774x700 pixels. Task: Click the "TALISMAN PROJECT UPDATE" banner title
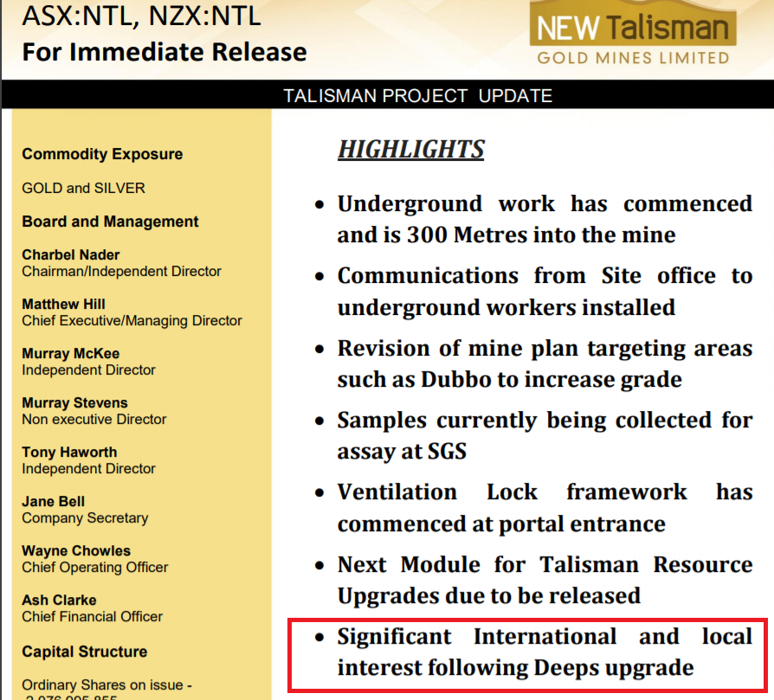click(x=417, y=95)
